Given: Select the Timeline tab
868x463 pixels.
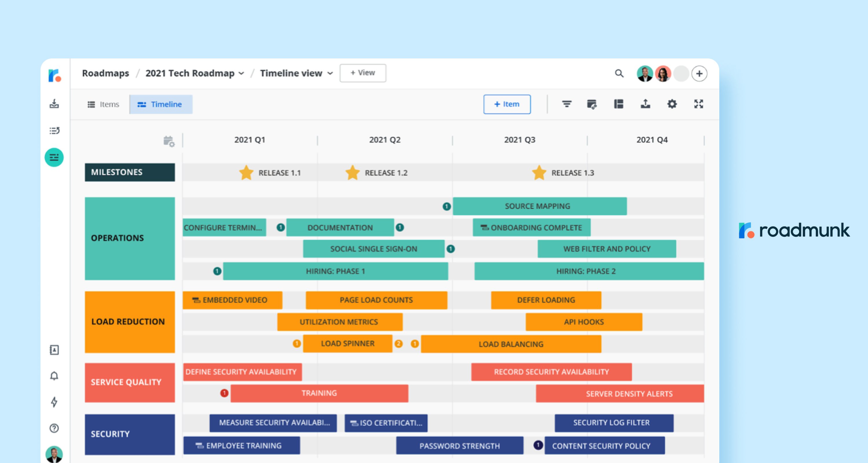Looking at the screenshot, I should [161, 104].
